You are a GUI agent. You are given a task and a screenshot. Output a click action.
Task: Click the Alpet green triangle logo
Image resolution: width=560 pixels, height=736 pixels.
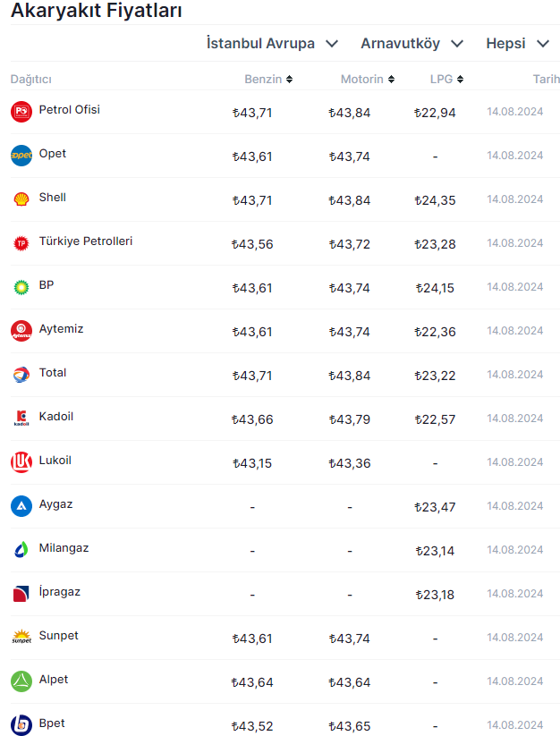(21, 681)
